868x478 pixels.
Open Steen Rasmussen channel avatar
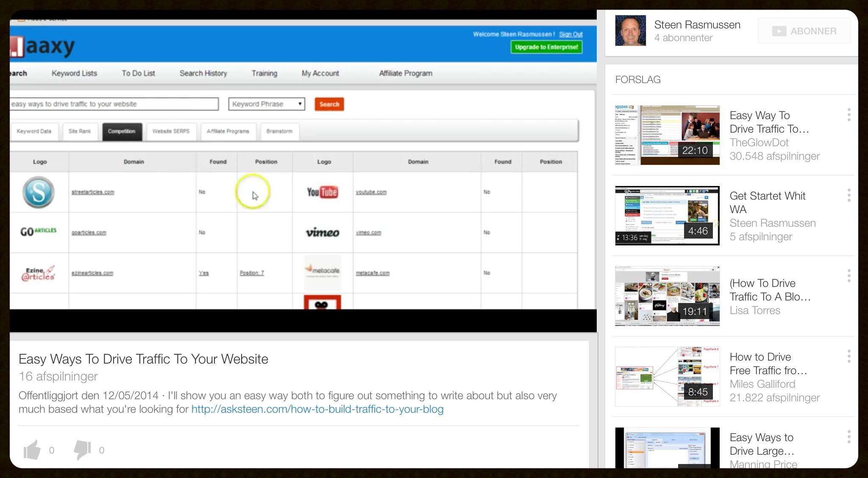coord(631,31)
